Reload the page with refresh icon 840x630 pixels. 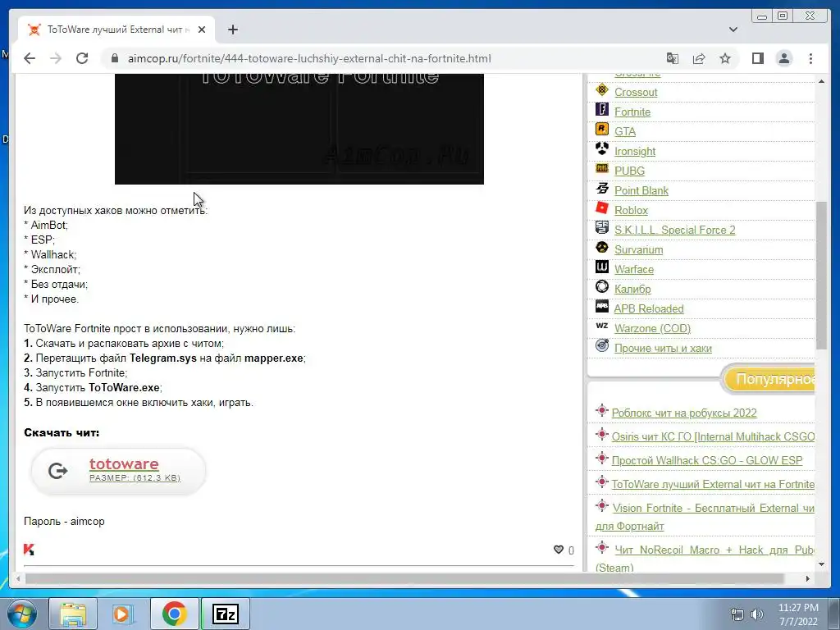point(82,58)
